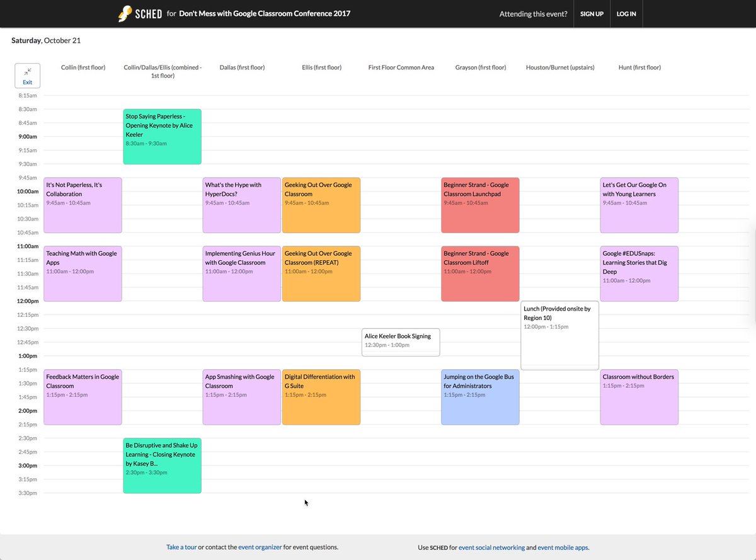The image size is (756, 560).
Task: Open Classroom without Borders session
Action: pos(639,397)
